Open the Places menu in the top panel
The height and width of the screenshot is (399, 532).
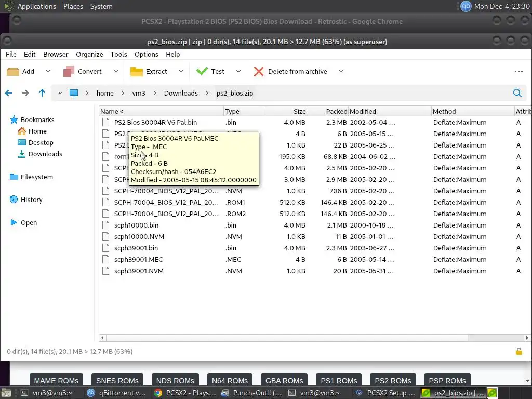[73, 6]
